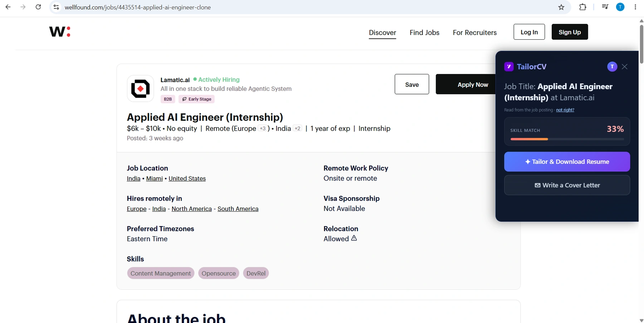Click the B2B tag

tap(168, 99)
